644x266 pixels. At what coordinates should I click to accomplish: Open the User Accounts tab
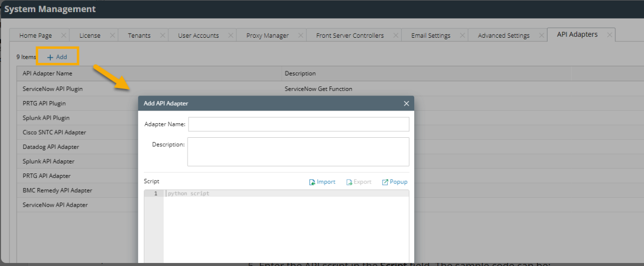pos(199,36)
